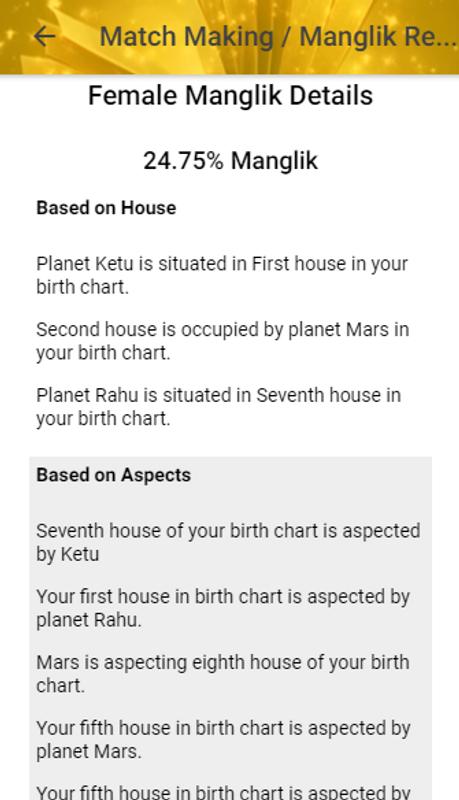Image resolution: width=459 pixels, height=800 pixels.
Task: Tap the word Ketu in the aspects section
Action: [x=80, y=554]
